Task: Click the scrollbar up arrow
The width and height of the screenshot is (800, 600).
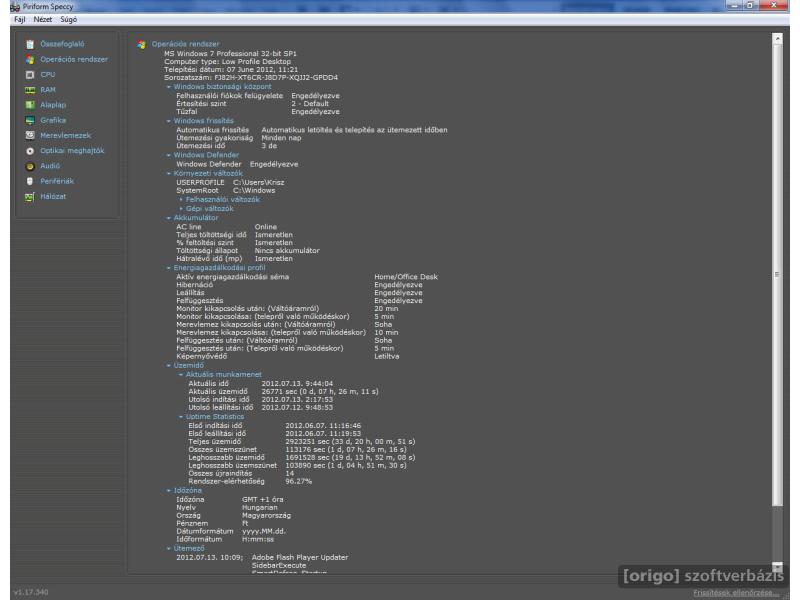Action: (x=777, y=39)
